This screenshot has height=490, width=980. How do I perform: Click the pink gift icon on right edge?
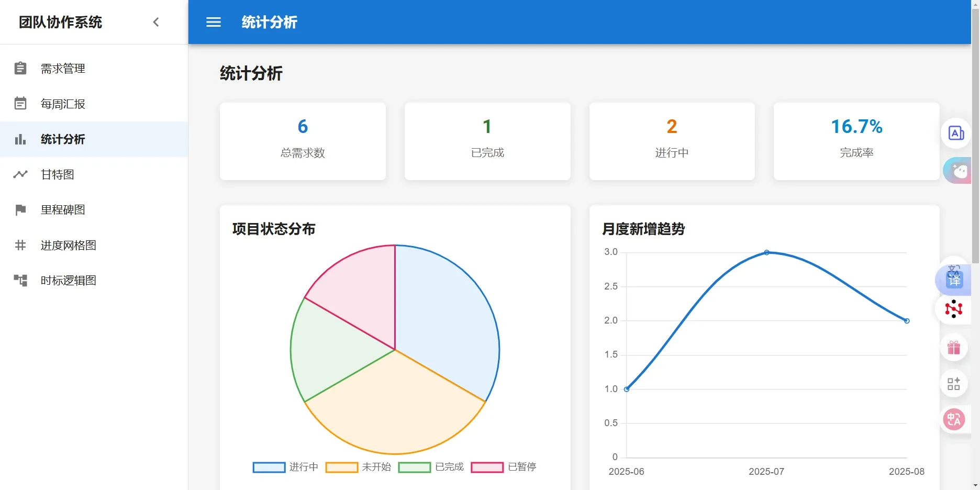pyautogui.click(x=953, y=348)
